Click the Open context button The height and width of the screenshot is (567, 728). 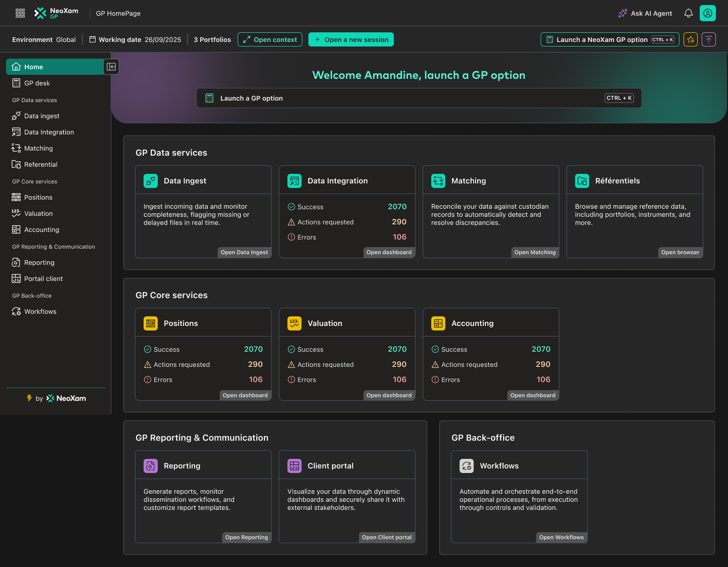click(x=270, y=39)
